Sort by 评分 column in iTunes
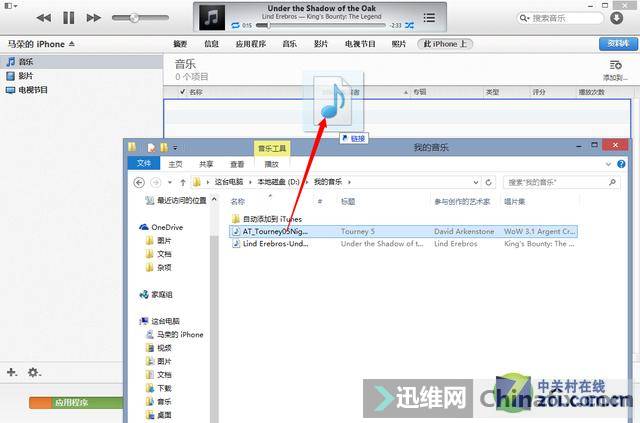 tap(539, 92)
